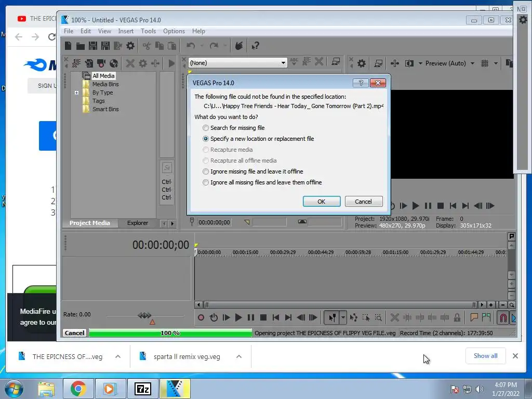The image size is (532, 399).
Task: Expand THE EPICNESS OF download options chevron
Action: (118, 356)
